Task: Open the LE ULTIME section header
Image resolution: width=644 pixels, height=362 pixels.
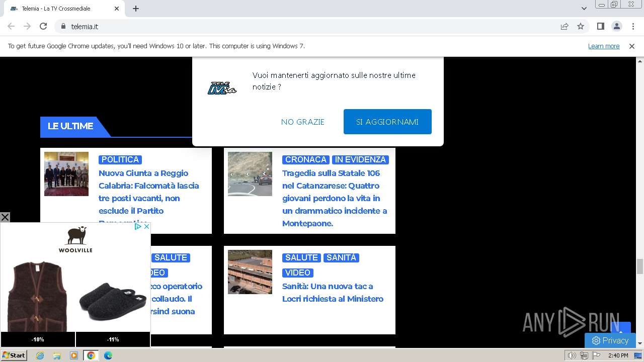Action: 70,126
